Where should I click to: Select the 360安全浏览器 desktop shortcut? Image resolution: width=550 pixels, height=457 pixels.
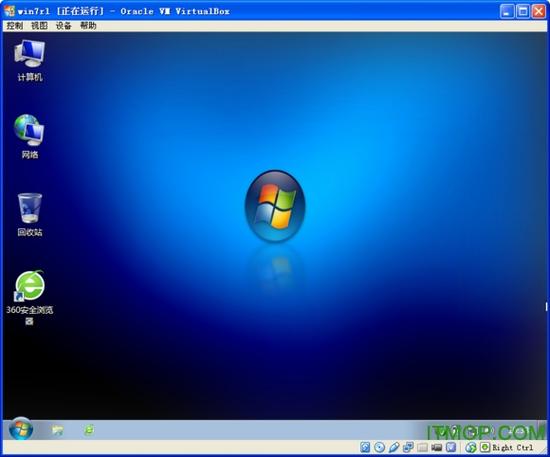[29, 297]
